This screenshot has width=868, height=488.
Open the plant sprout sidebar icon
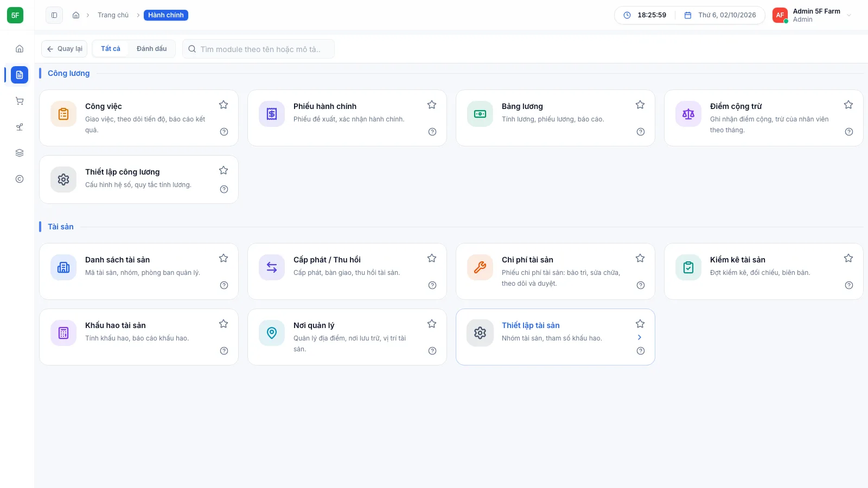click(20, 127)
